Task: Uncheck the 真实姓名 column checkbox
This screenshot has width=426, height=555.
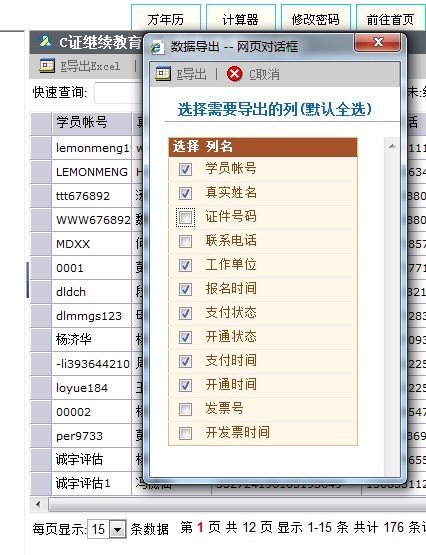Action: (x=185, y=193)
